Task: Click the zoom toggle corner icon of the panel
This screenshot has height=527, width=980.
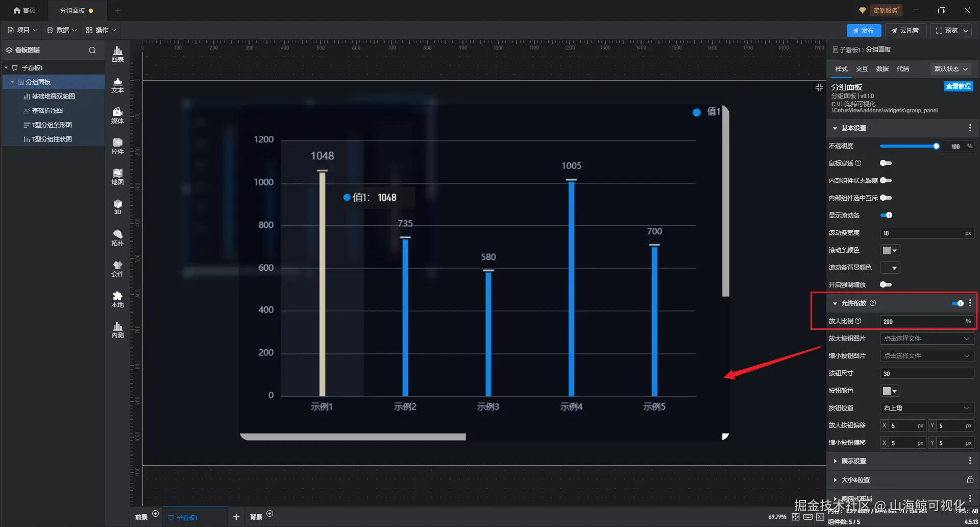Action: click(x=725, y=437)
